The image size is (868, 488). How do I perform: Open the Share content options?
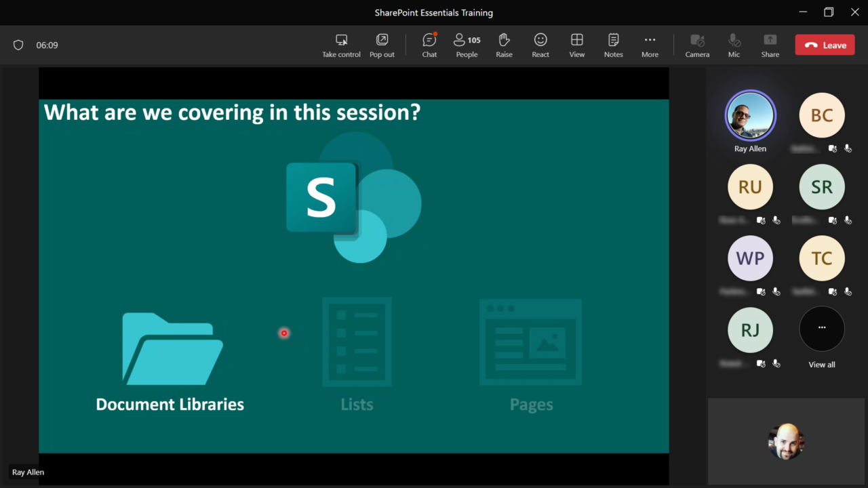tap(770, 45)
